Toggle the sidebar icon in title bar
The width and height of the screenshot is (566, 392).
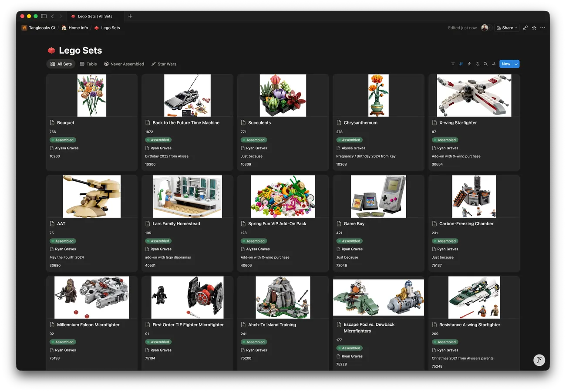pos(44,16)
